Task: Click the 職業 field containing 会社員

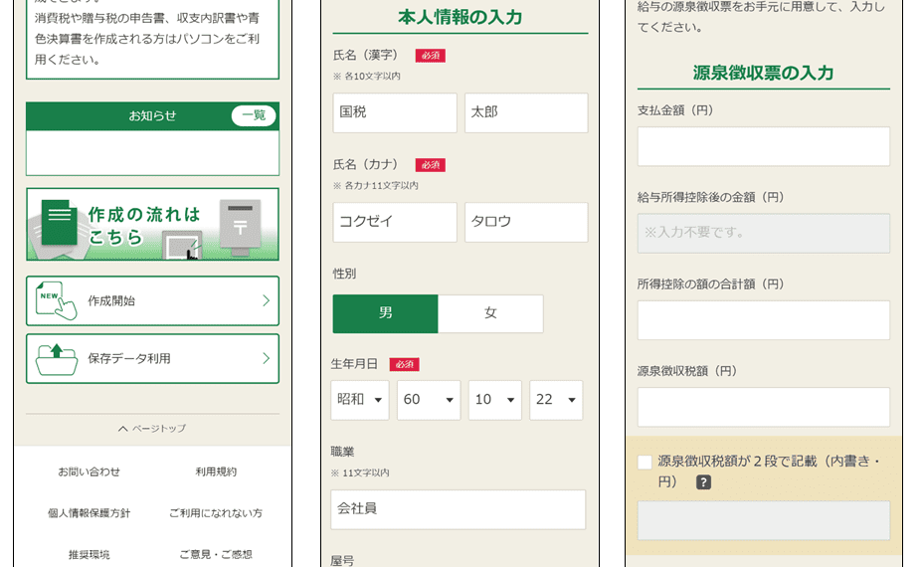Action: [459, 509]
